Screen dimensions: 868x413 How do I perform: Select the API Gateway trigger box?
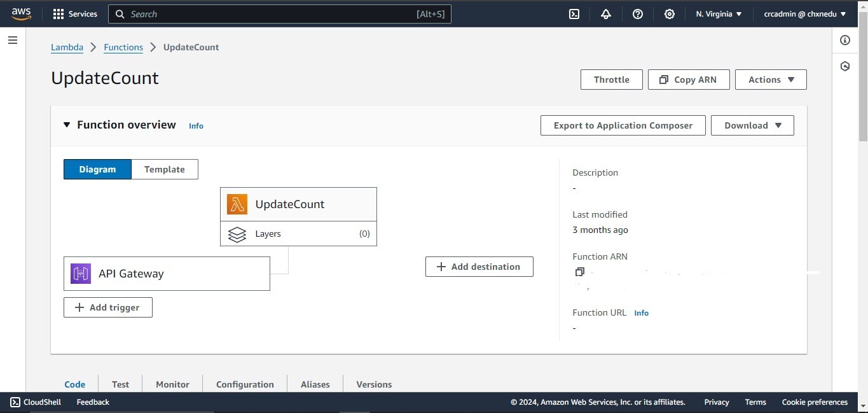[167, 274]
